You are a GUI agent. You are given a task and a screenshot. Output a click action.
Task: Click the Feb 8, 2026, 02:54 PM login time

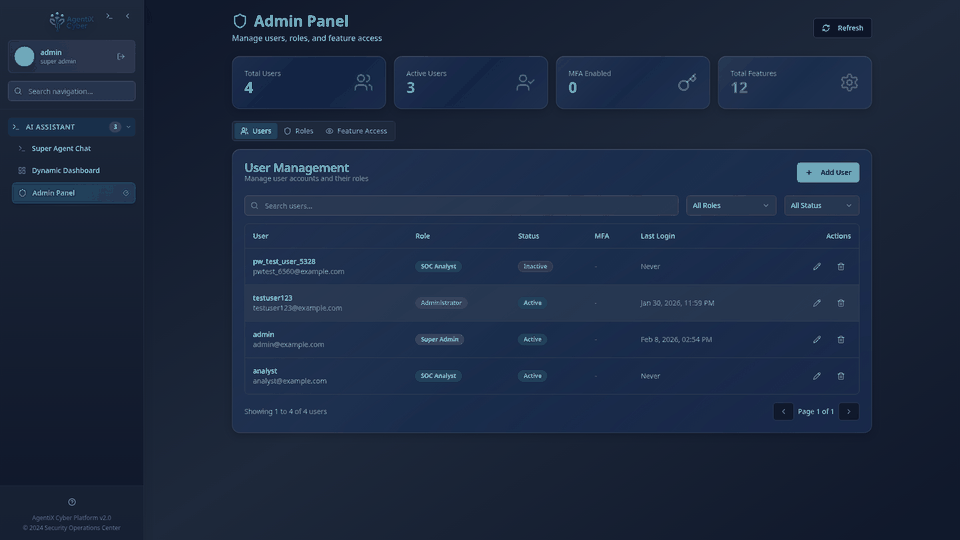click(676, 339)
